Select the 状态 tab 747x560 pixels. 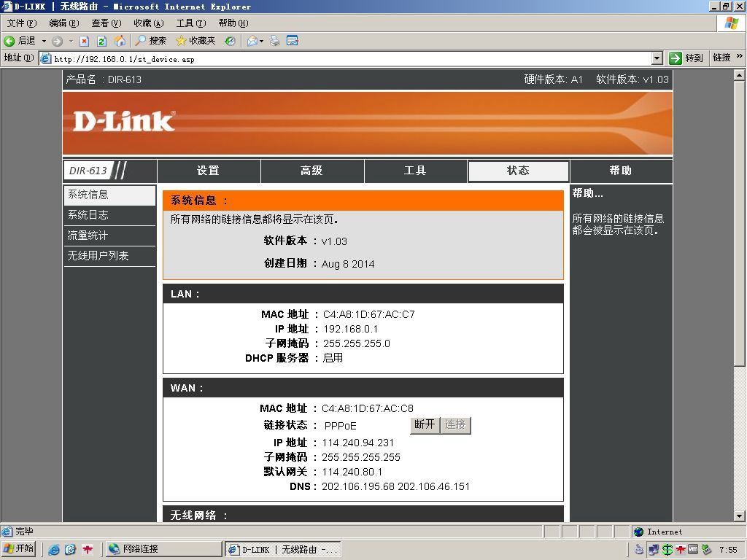pyautogui.click(x=519, y=171)
